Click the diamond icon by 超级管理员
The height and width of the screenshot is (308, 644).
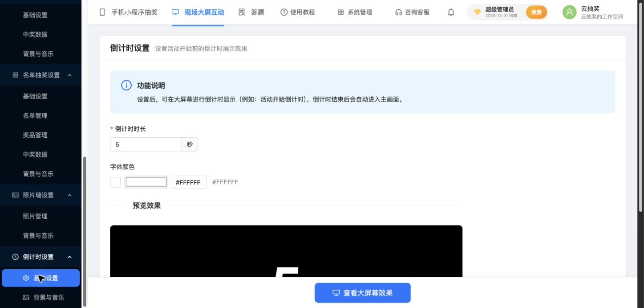click(x=477, y=12)
